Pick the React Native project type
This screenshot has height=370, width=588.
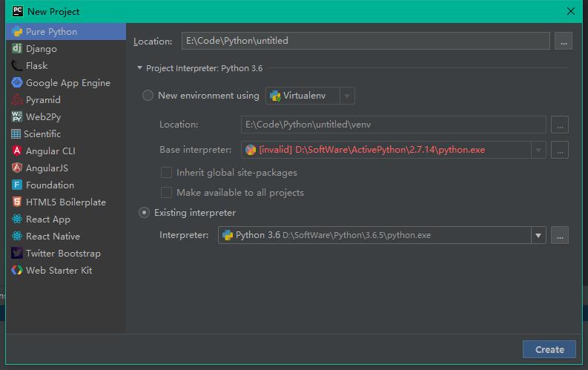coord(66,237)
